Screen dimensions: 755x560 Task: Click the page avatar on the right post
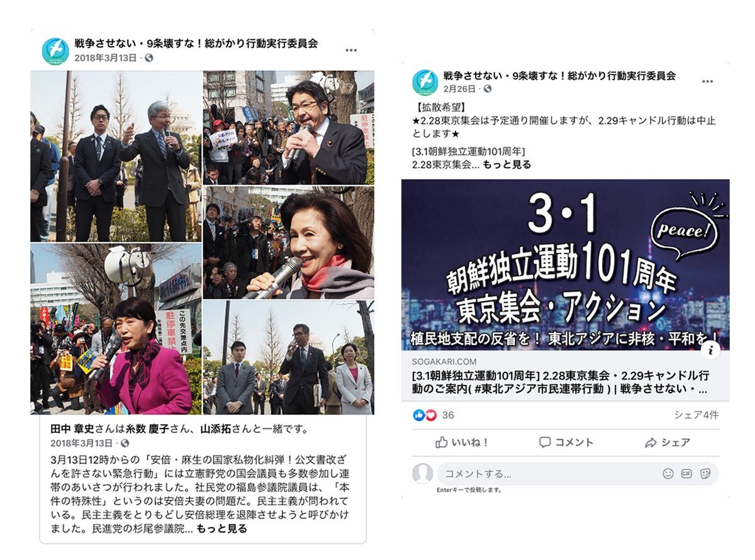(x=425, y=82)
